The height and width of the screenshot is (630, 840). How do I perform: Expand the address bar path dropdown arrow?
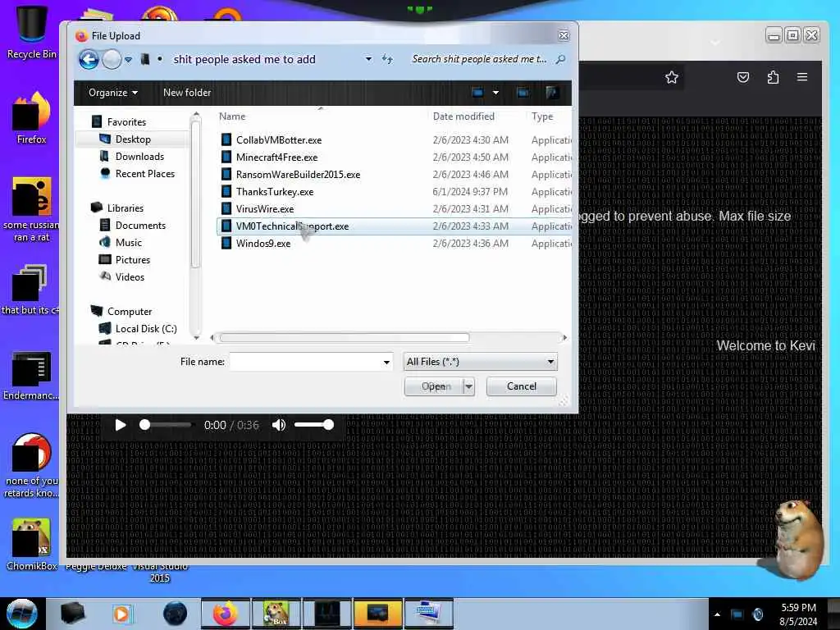(x=368, y=59)
